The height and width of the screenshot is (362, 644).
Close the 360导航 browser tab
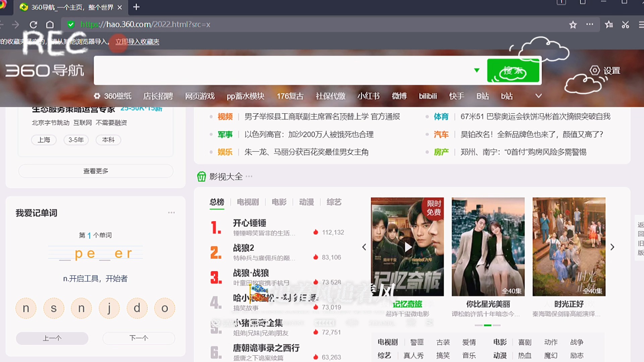point(120,7)
